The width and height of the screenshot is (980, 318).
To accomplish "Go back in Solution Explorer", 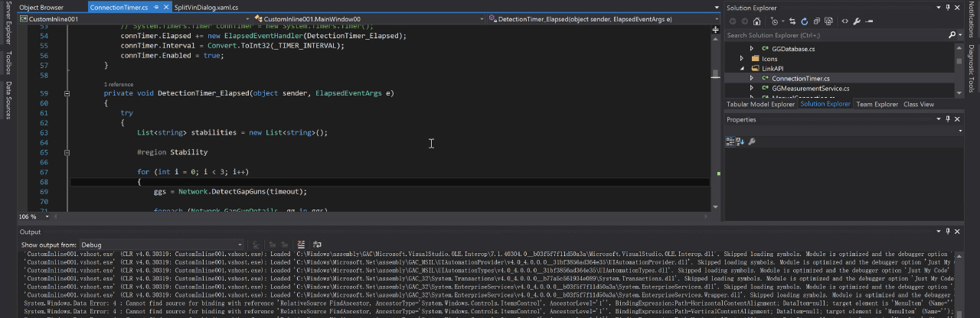I will click(x=733, y=21).
